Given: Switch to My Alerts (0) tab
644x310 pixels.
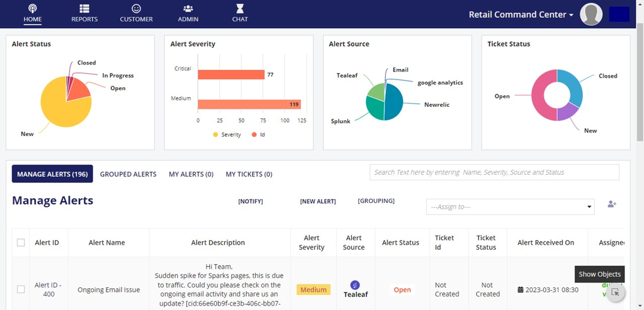Looking at the screenshot, I should point(191,174).
